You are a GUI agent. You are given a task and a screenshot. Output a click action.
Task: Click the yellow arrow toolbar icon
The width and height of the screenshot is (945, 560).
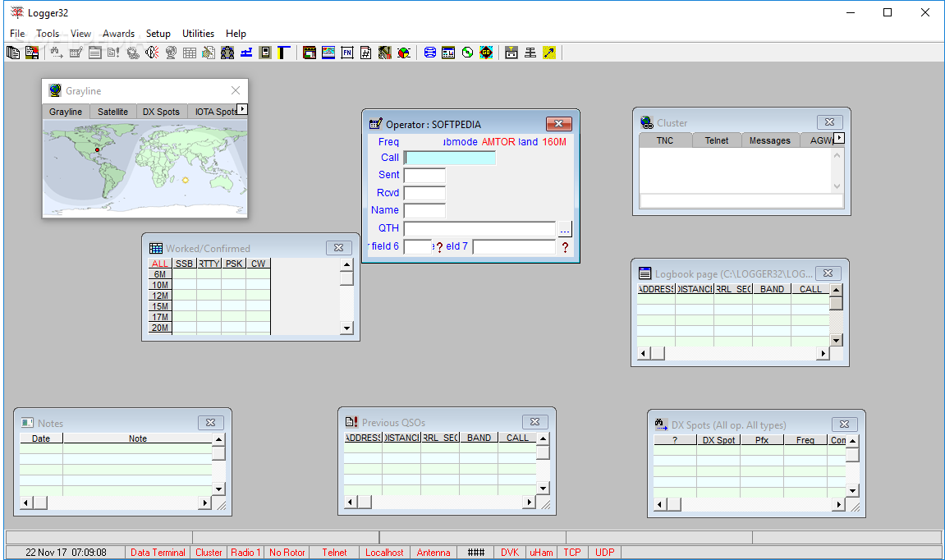point(549,53)
